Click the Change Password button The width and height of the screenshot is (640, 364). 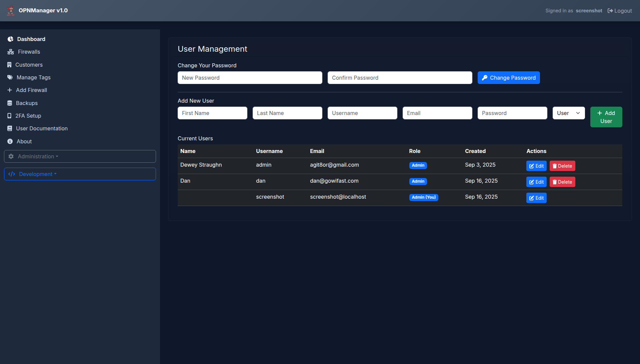point(509,78)
